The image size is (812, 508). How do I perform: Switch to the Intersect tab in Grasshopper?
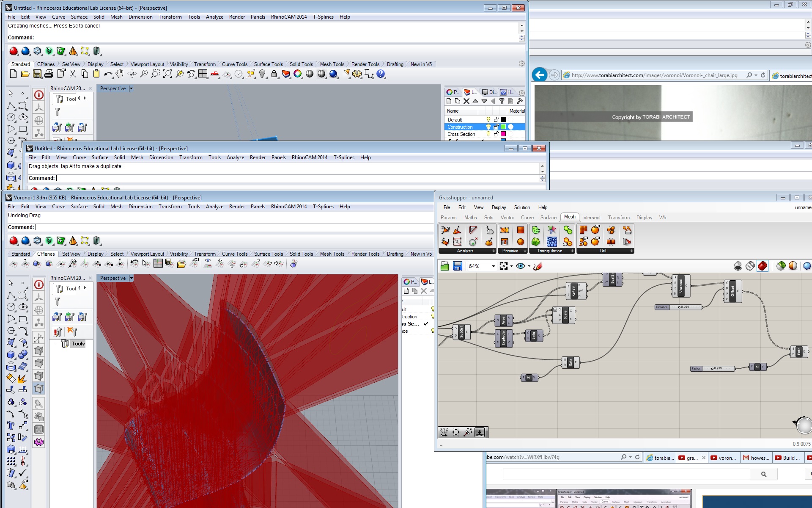(591, 218)
